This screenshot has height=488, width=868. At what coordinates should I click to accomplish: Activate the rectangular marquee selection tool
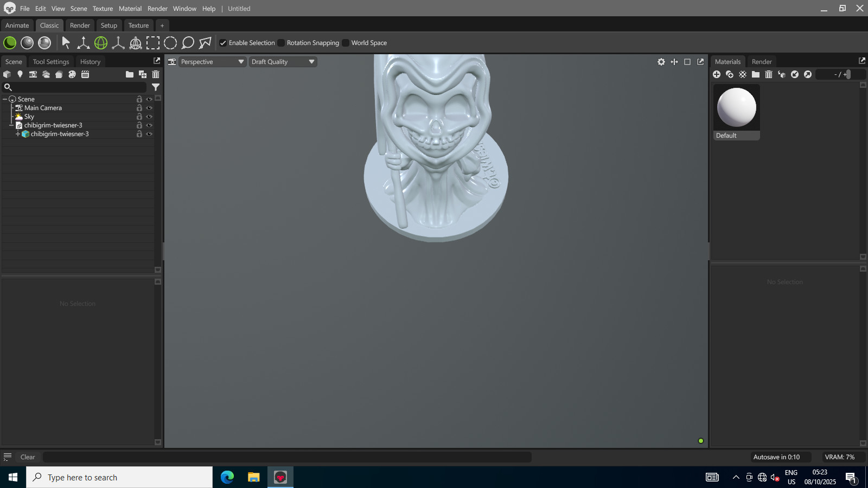[153, 43]
